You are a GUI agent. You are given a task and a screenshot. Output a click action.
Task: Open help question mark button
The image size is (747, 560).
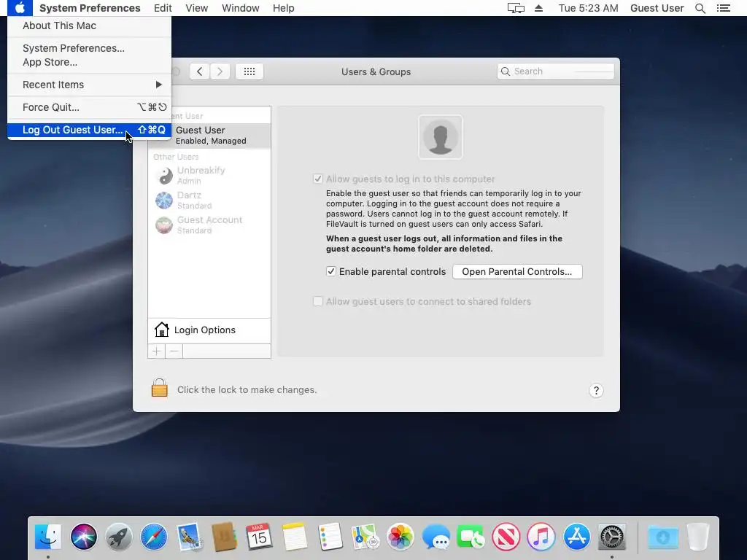tap(596, 391)
